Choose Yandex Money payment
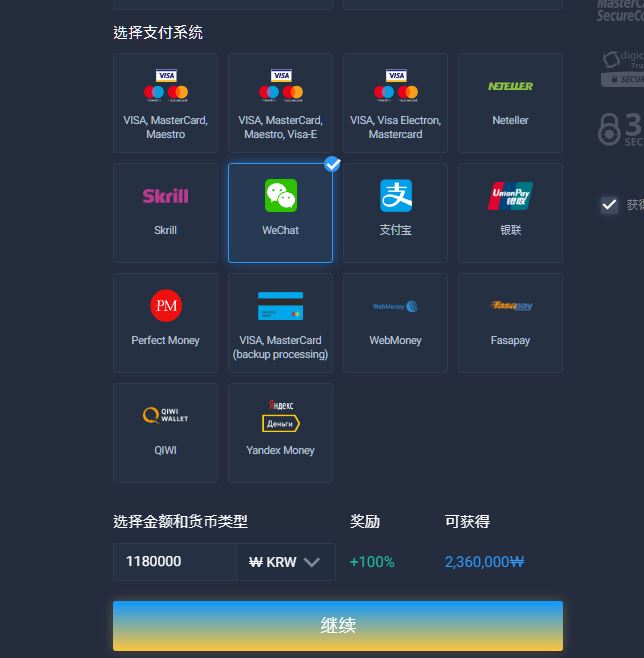This screenshot has width=644, height=658. click(280, 433)
